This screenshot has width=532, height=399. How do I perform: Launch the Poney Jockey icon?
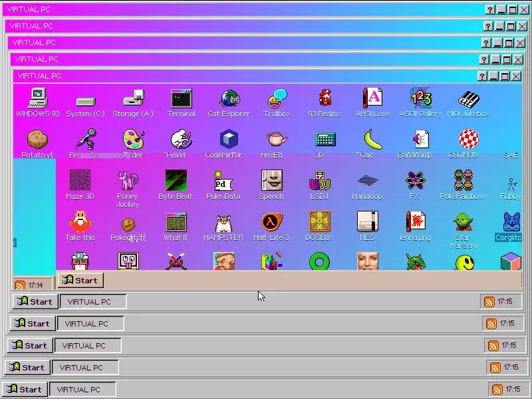128,180
